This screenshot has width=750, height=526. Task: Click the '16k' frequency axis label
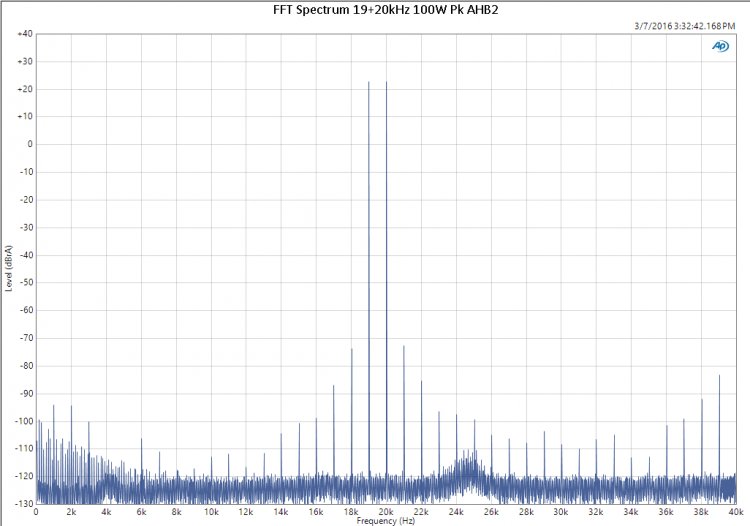pyautogui.click(x=316, y=512)
